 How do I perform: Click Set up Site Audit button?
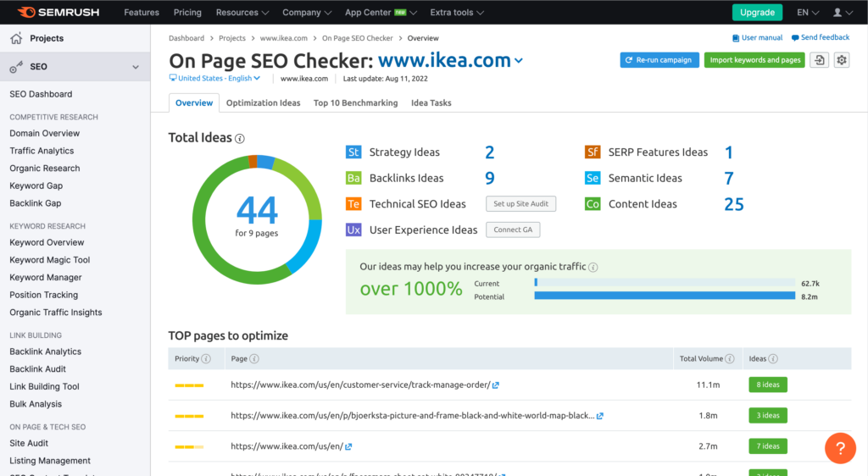tap(521, 203)
